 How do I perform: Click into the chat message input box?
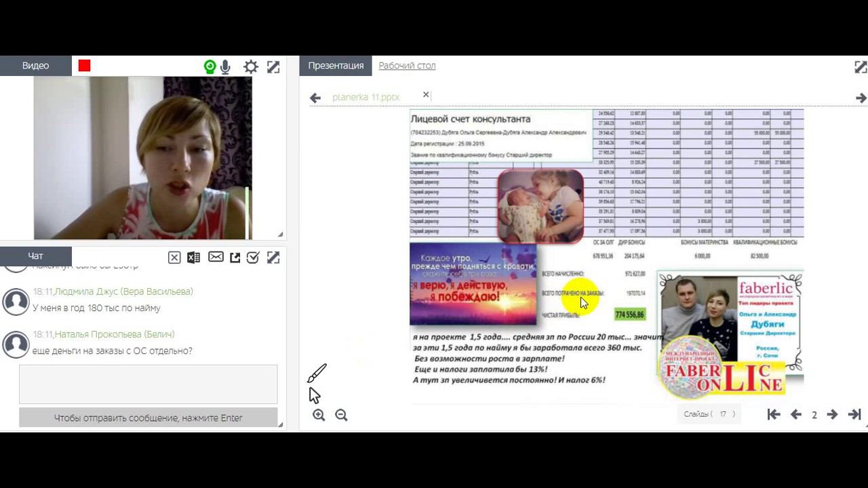[148, 384]
